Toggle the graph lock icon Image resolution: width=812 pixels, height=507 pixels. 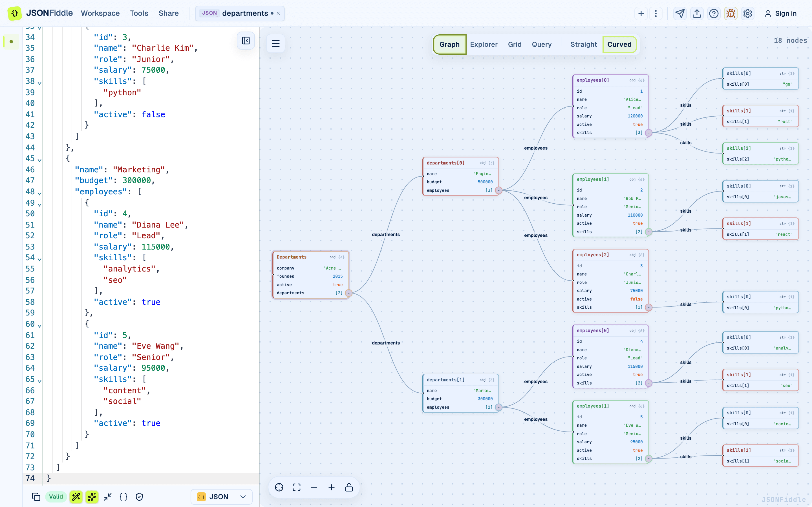click(x=349, y=487)
